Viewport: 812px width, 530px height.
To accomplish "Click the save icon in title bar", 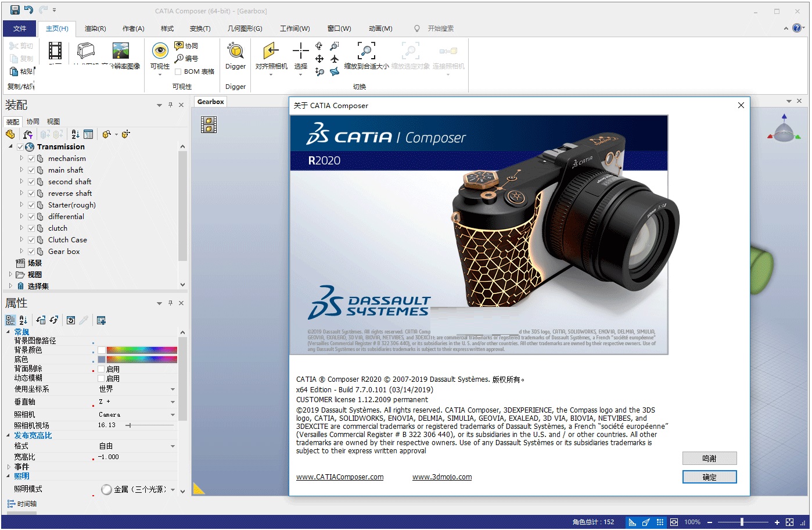I will pyautogui.click(x=15, y=10).
